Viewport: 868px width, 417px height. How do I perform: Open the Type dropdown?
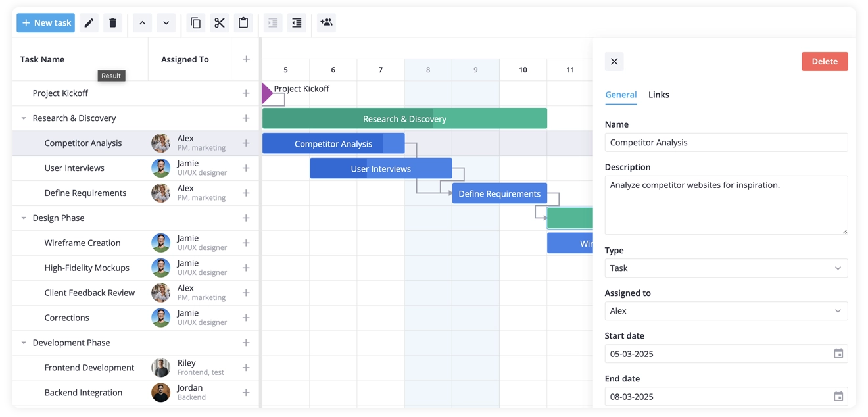click(726, 268)
